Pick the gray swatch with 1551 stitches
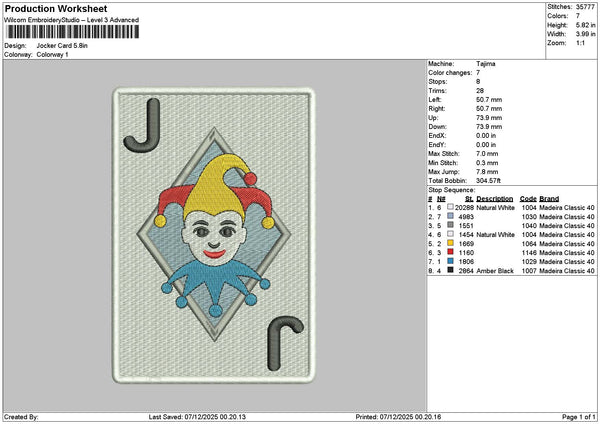 coord(450,225)
